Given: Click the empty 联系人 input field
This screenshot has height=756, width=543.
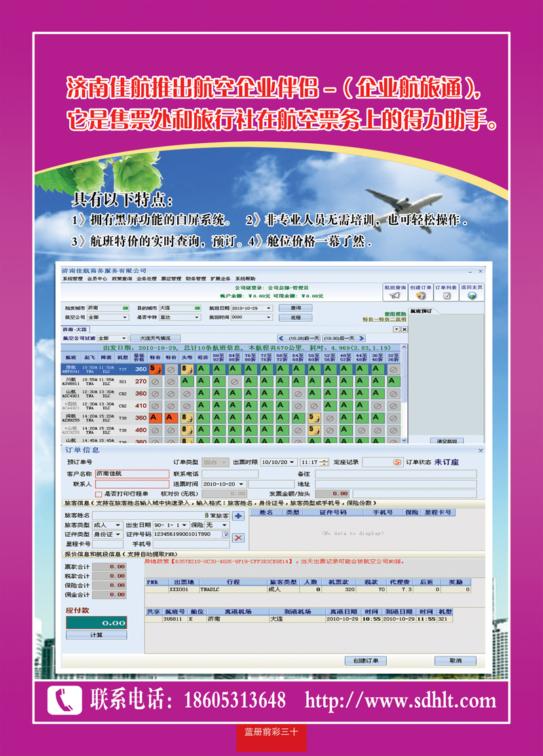Looking at the screenshot, I should (x=132, y=484).
